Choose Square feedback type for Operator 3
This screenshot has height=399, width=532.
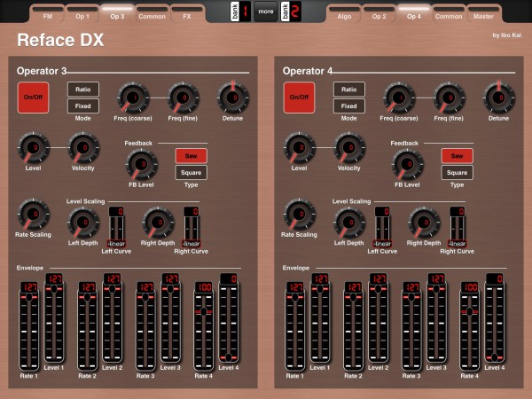(191, 172)
